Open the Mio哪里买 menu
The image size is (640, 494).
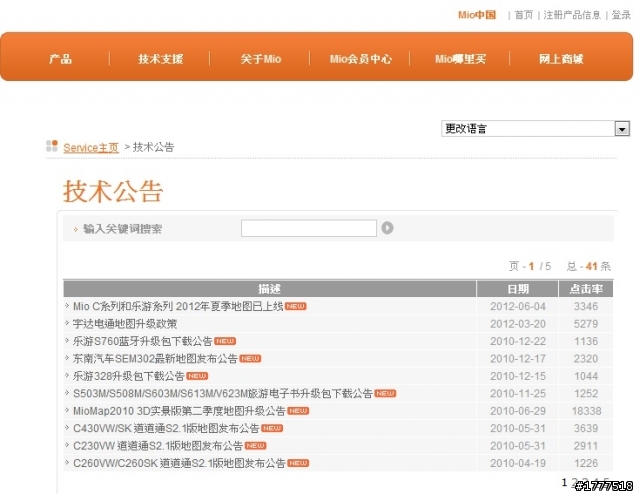point(460,59)
